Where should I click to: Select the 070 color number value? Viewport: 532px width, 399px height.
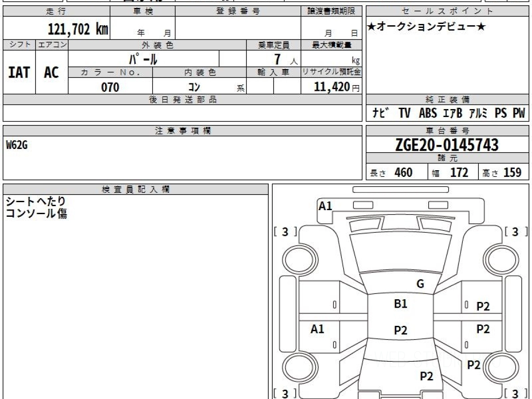click(x=110, y=87)
